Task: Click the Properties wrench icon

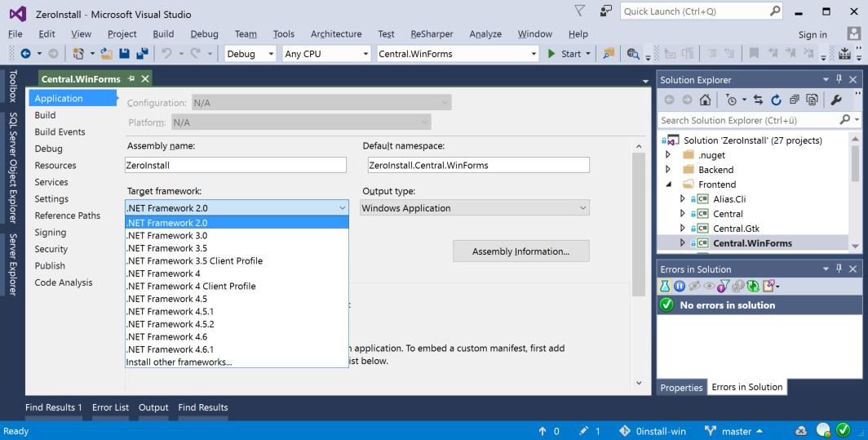Action: pos(836,100)
